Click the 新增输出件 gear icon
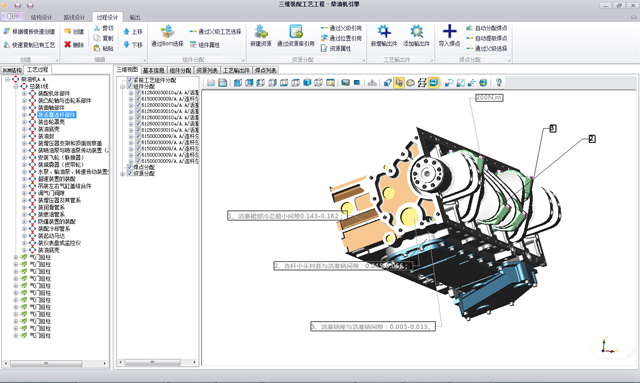This screenshot has height=383, width=640. tap(384, 31)
